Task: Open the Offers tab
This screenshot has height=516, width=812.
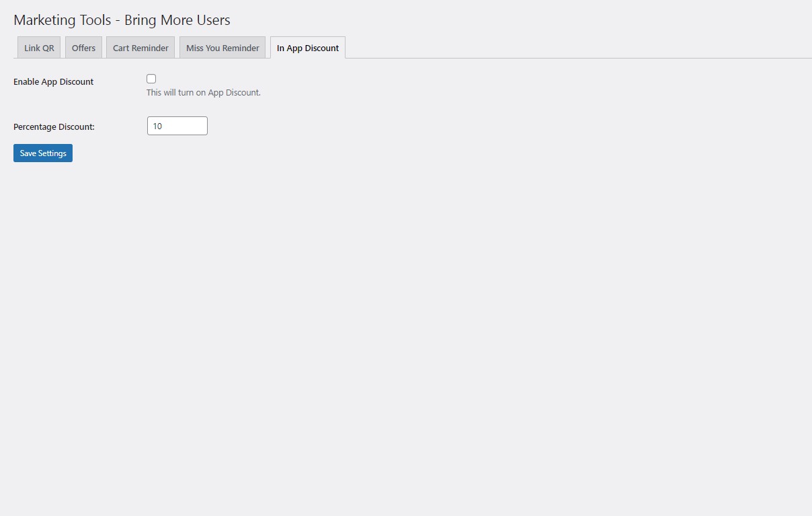Action: 83,48
